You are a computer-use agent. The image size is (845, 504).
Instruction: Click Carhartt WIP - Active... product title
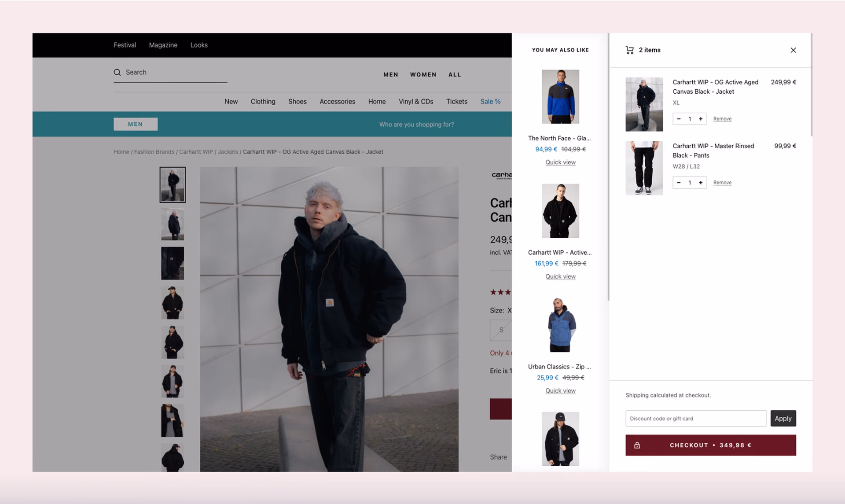click(560, 253)
